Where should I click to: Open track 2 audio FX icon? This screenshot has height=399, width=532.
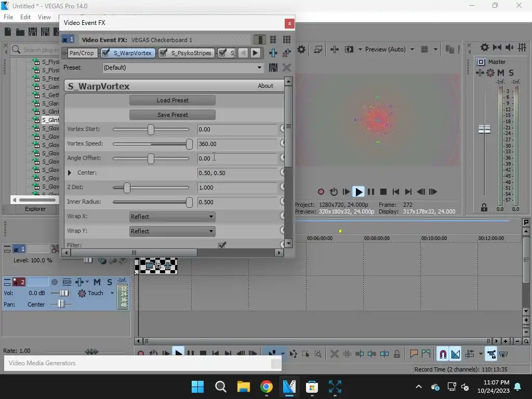click(x=79, y=282)
